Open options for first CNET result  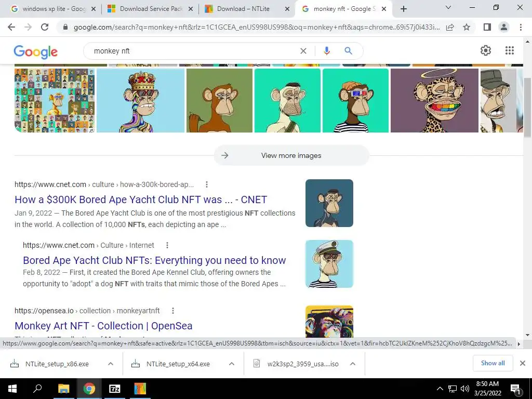[x=207, y=184]
